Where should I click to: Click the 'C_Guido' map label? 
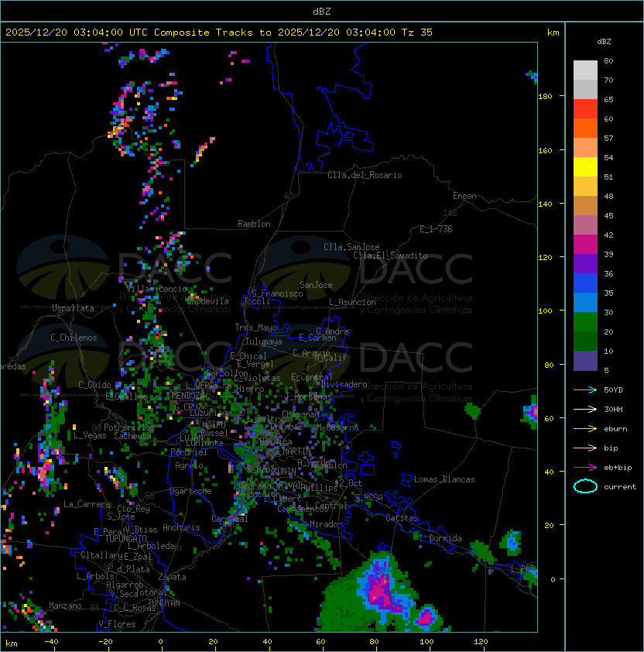[94, 385]
